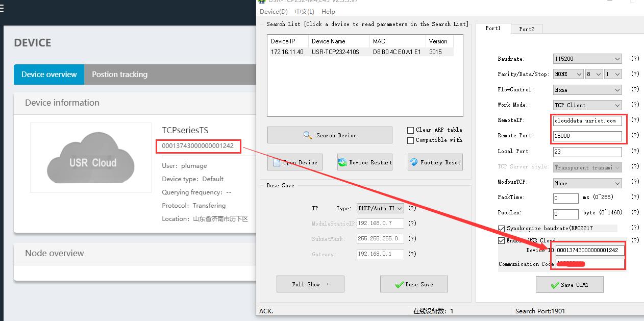
Task: Switch to the Port2 tab
Action: pos(527,29)
